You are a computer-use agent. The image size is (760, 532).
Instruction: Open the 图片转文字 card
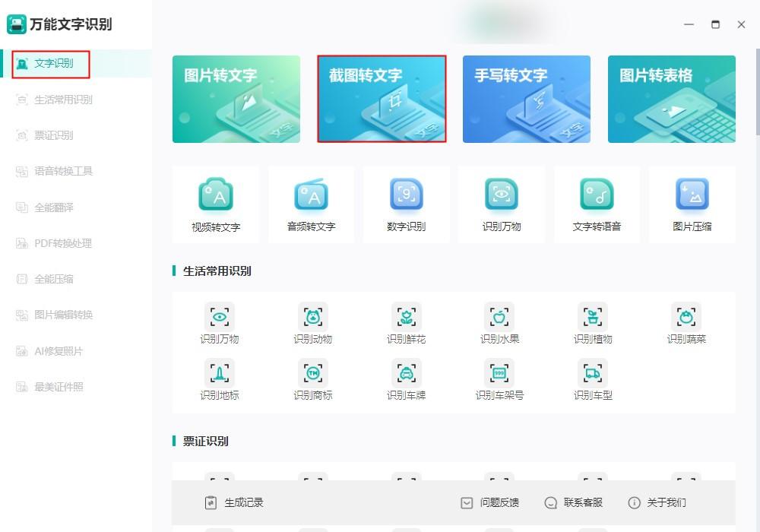(x=236, y=99)
